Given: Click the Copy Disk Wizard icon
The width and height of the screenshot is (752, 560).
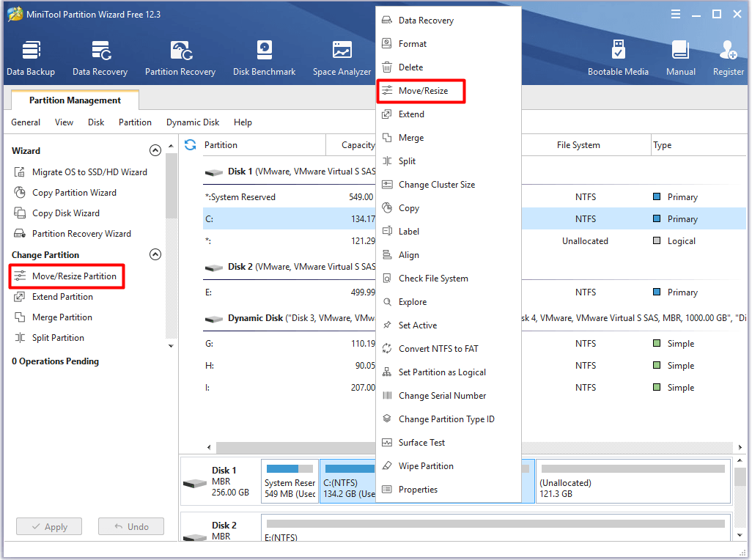Looking at the screenshot, I should [20, 213].
